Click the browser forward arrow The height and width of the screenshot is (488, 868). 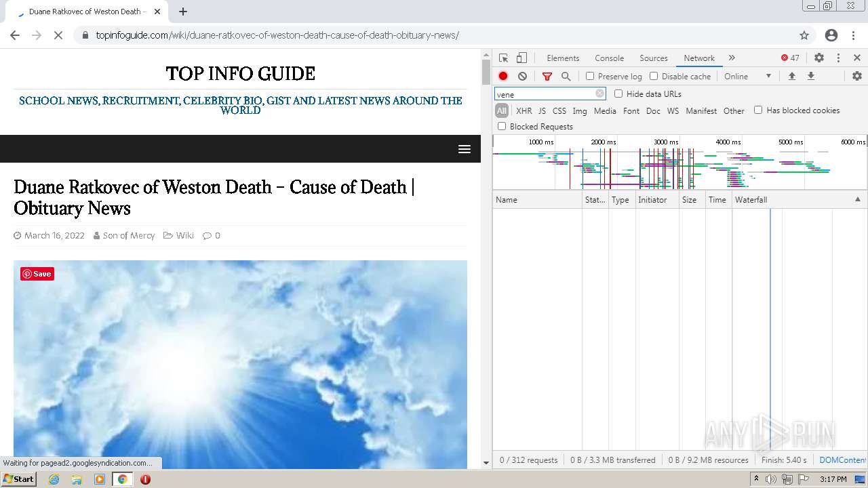(37, 35)
